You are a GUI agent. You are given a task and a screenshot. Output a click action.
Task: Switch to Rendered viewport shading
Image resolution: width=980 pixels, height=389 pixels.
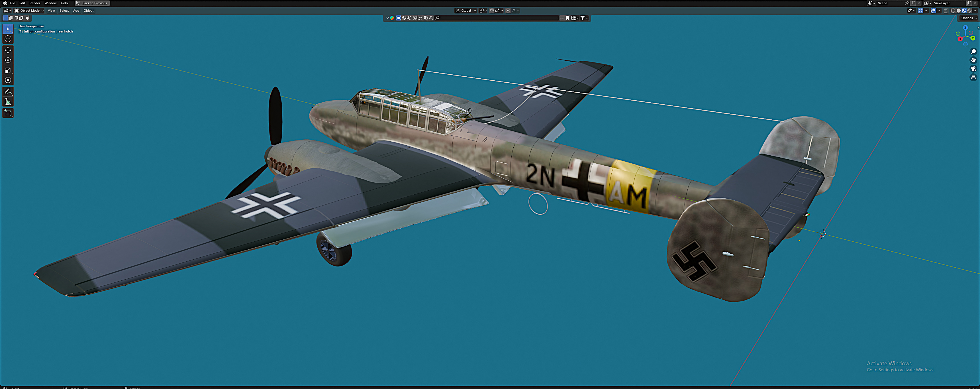[x=969, y=11]
